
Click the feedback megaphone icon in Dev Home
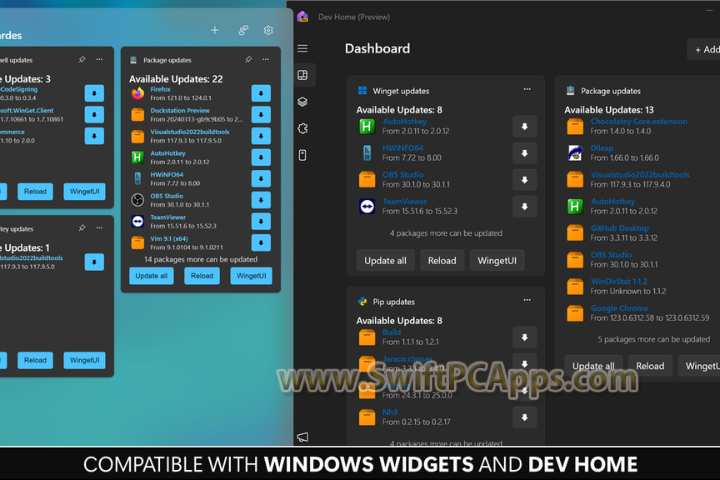click(303, 437)
